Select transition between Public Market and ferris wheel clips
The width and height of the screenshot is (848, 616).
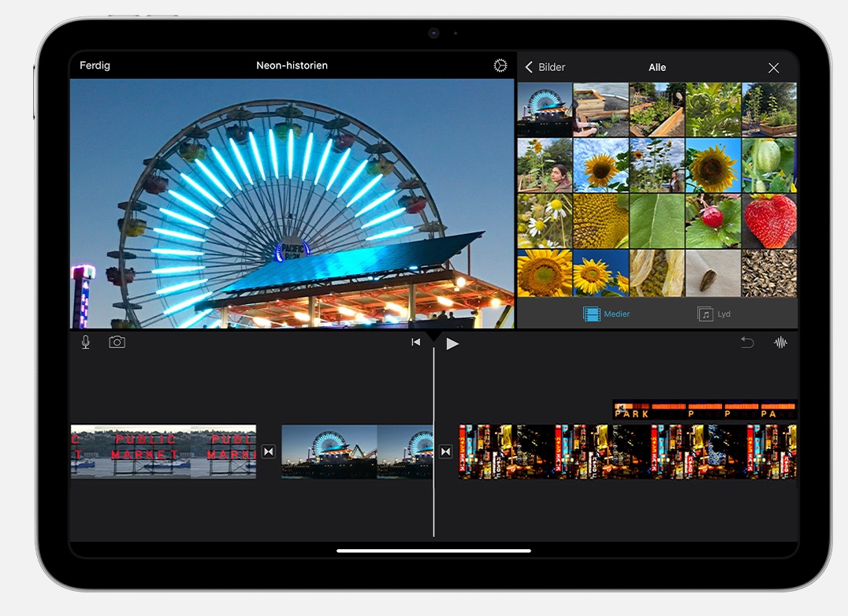click(x=269, y=451)
